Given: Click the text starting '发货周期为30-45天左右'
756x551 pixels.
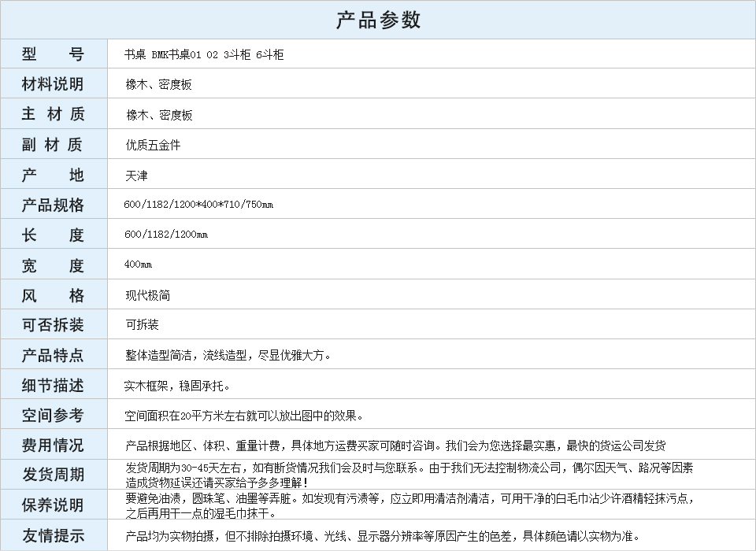Looking at the screenshot, I should pos(409,475).
